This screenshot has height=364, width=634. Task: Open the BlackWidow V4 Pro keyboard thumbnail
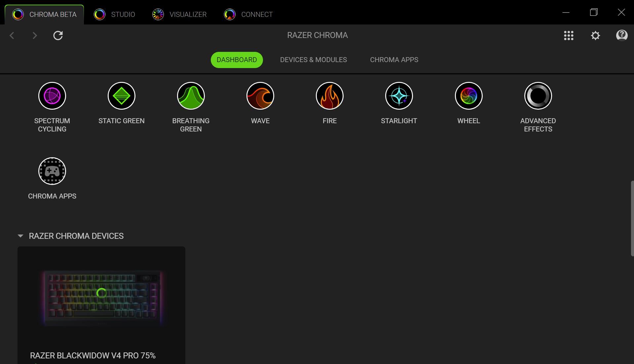(101, 298)
